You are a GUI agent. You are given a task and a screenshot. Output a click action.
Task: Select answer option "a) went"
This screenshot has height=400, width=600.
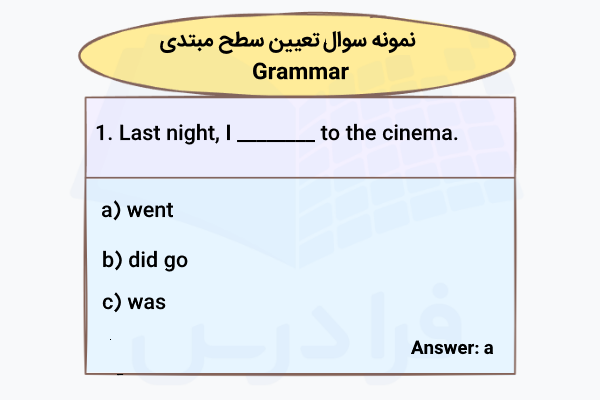click(x=137, y=210)
